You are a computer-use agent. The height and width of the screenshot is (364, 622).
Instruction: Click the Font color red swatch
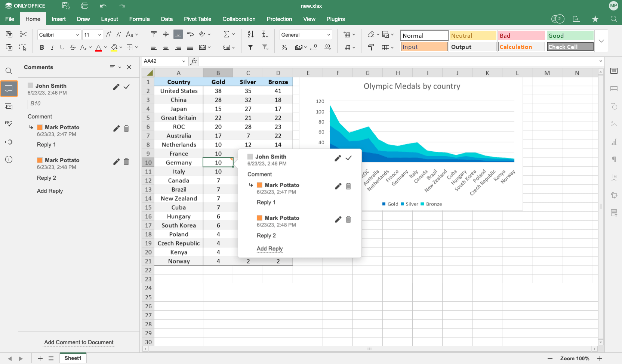point(99,47)
